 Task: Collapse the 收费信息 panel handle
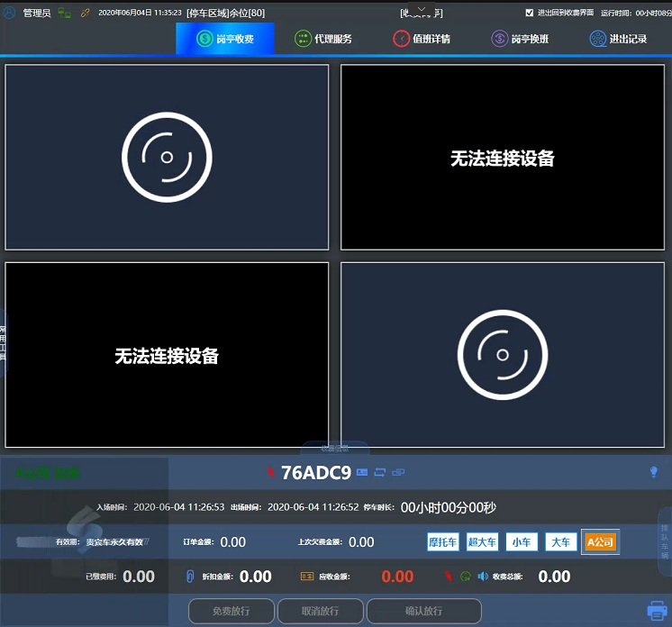tap(335, 449)
